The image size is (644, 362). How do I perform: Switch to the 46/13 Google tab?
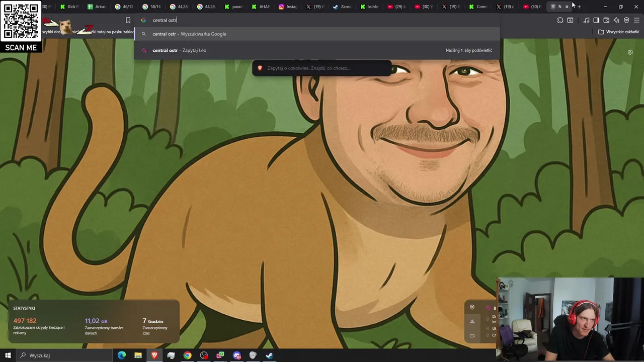coord(124,7)
